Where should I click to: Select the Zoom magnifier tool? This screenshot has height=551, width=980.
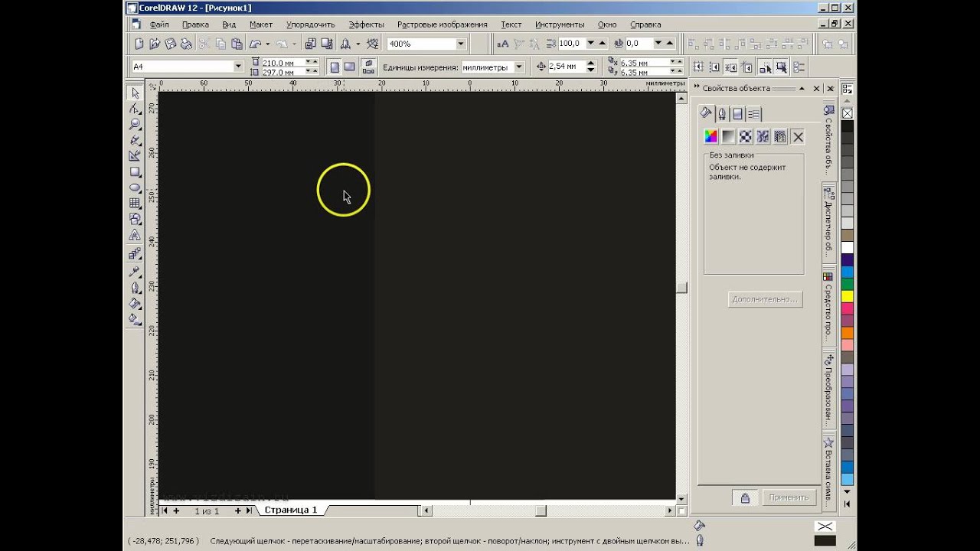point(135,124)
